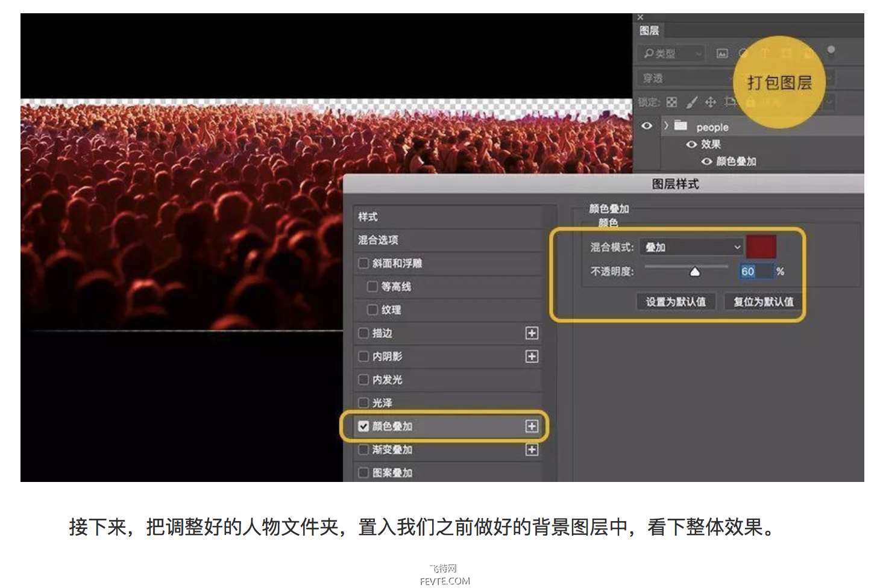Enable the 渐变叠加 checkbox
Viewport: 886px width, 588px height.
tap(363, 449)
